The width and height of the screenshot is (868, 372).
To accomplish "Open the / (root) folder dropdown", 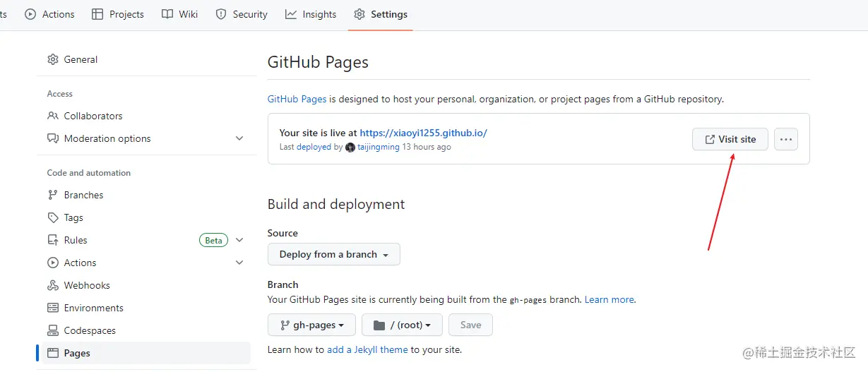I will coord(402,325).
